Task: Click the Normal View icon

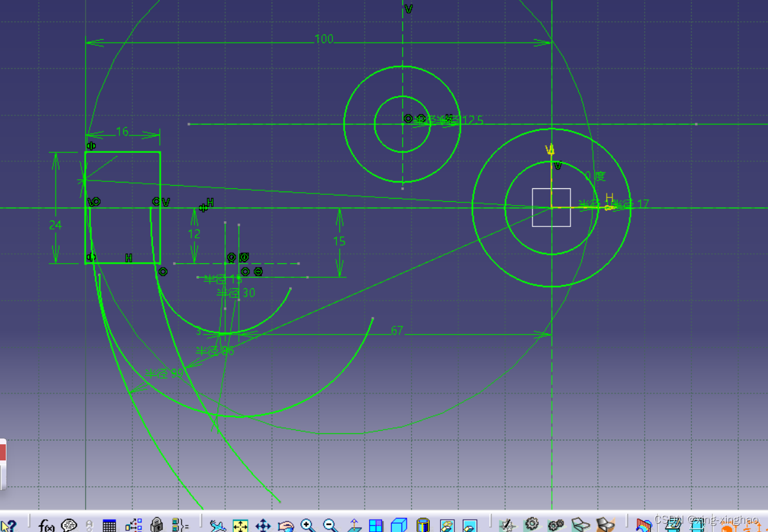Action: (353, 526)
